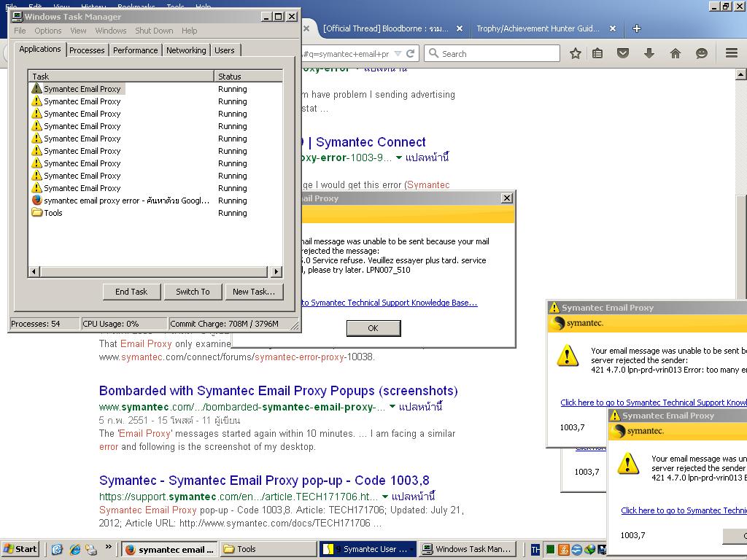Image resolution: width=747 pixels, height=560 pixels.
Task: Click the Switch To button
Action: point(193,292)
